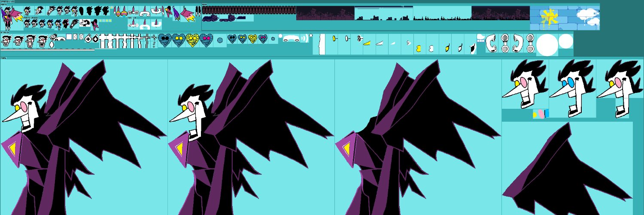Select the medium blue circle between heart groups
This screenshot has width=644, height=215.
tap(220, 40)
